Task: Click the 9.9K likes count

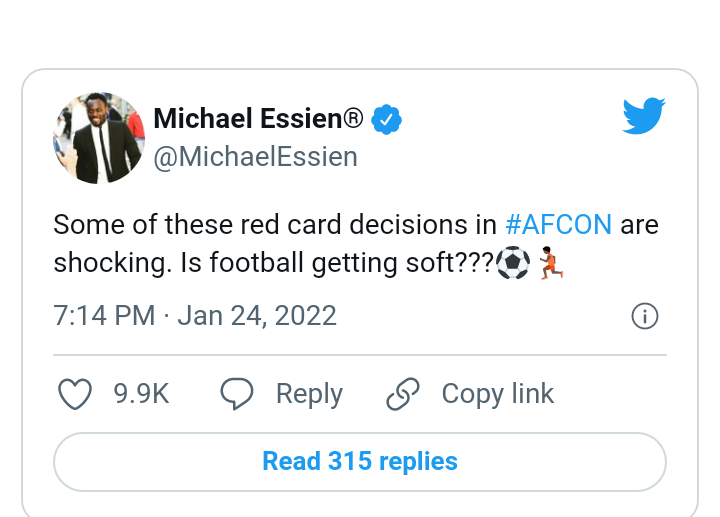Action: click(x=141, y=394)
